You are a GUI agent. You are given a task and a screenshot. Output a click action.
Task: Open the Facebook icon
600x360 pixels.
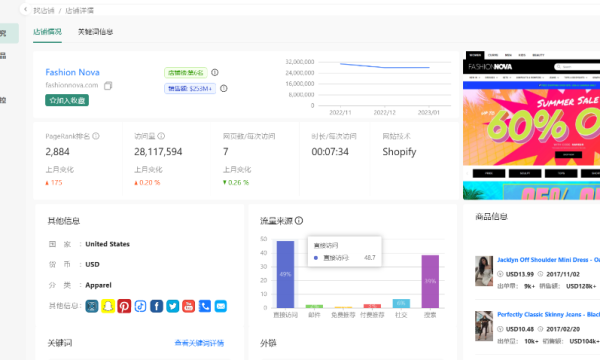[x=157, y=306]
